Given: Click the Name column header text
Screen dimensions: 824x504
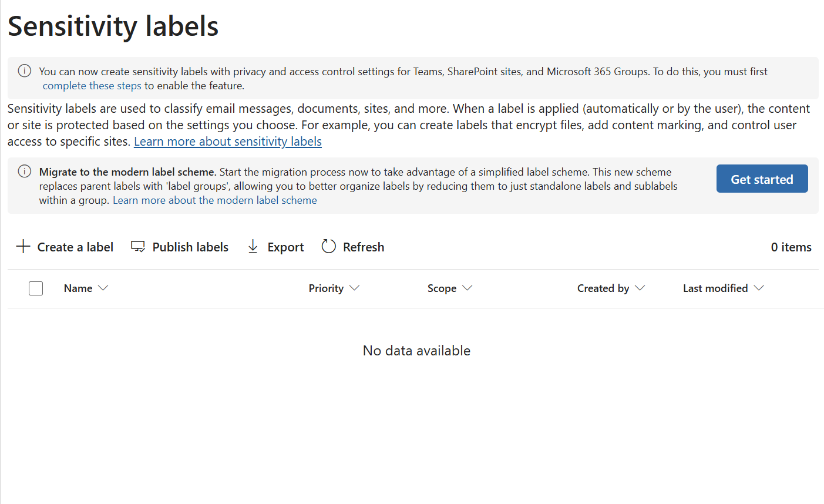Looking at the screenshot, I should coord(78,288).
